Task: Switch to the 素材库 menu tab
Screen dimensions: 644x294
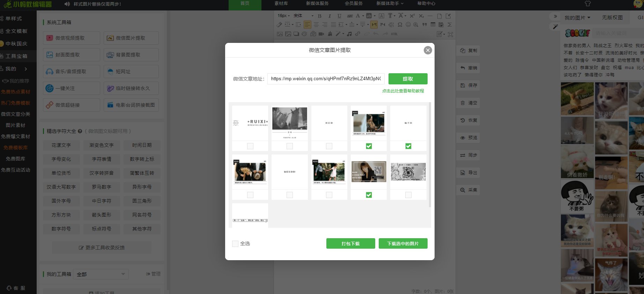Action: tap(281, 3)
